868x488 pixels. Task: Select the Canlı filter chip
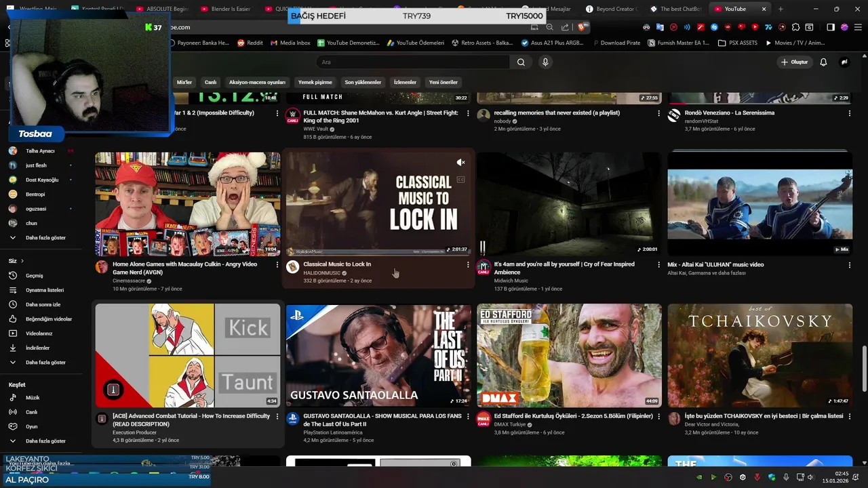[210, 82]
